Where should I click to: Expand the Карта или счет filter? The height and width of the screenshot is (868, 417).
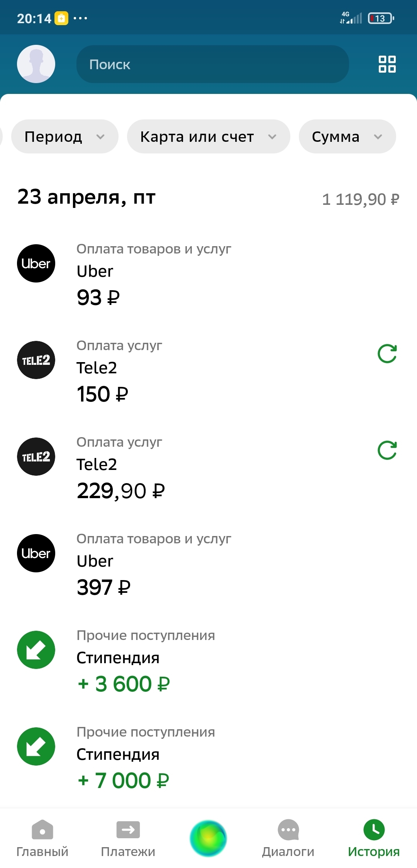208,136
